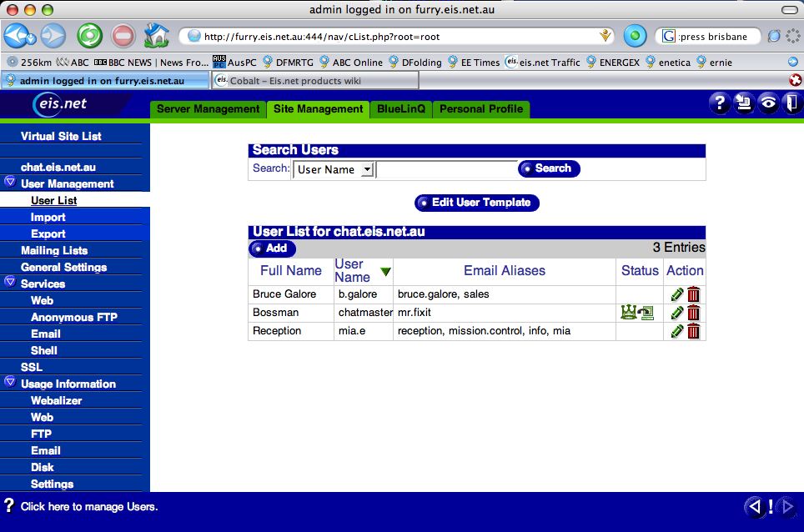
Task: Click the trash icon for Bossman
Action: point(693,313)
